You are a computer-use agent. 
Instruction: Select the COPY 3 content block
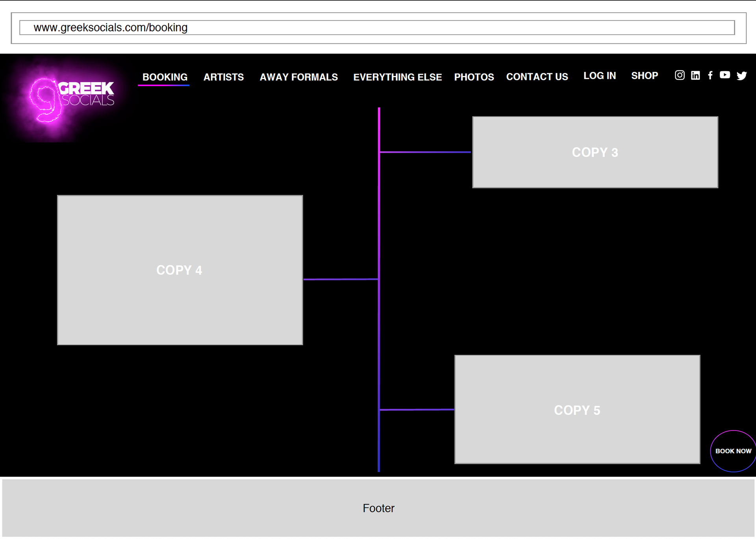tap(595, 152)
